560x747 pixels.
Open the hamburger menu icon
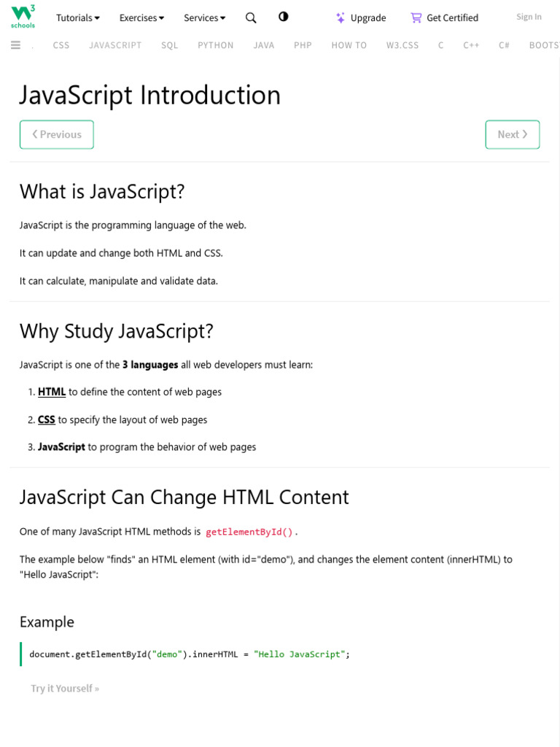tap(16, 45)
